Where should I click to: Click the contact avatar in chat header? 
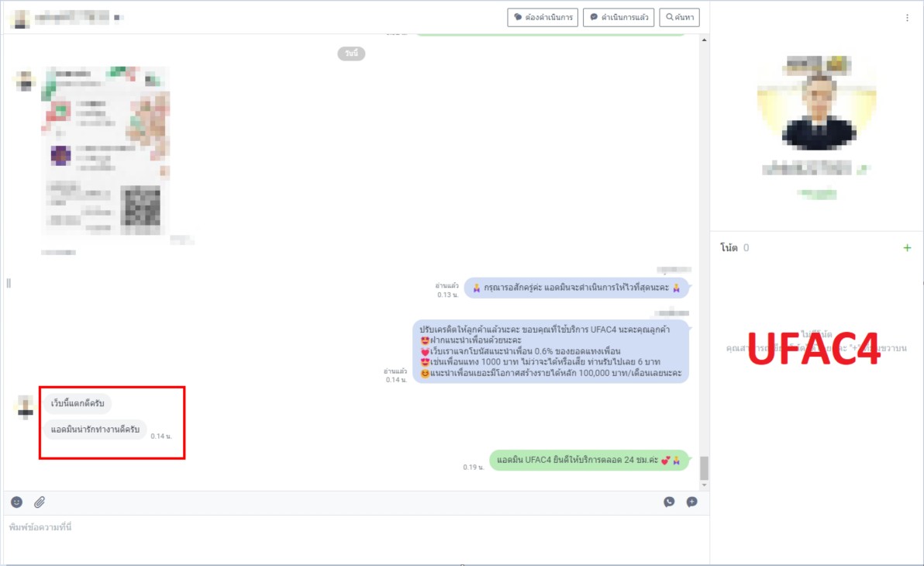[x=21, y=18]
